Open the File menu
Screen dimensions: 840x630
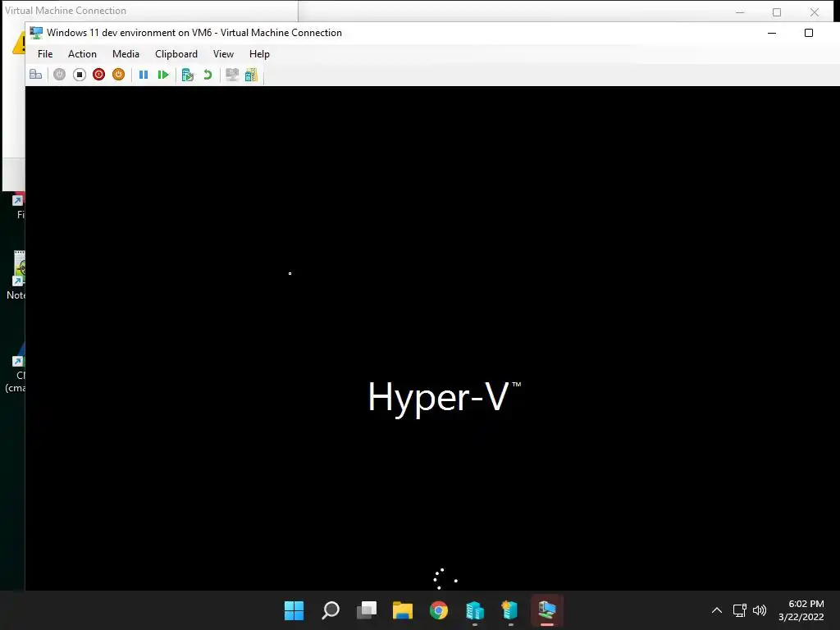[x=45, y=54]
